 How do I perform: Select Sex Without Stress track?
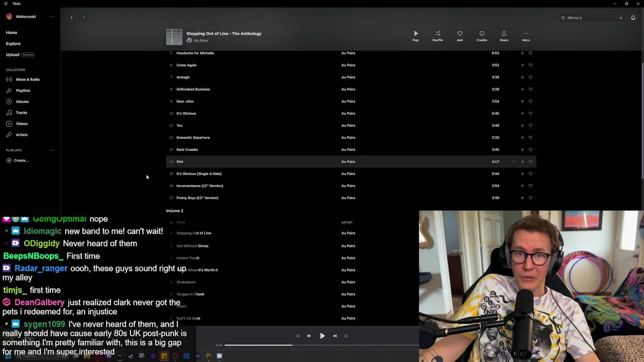[x=192, y=246]
